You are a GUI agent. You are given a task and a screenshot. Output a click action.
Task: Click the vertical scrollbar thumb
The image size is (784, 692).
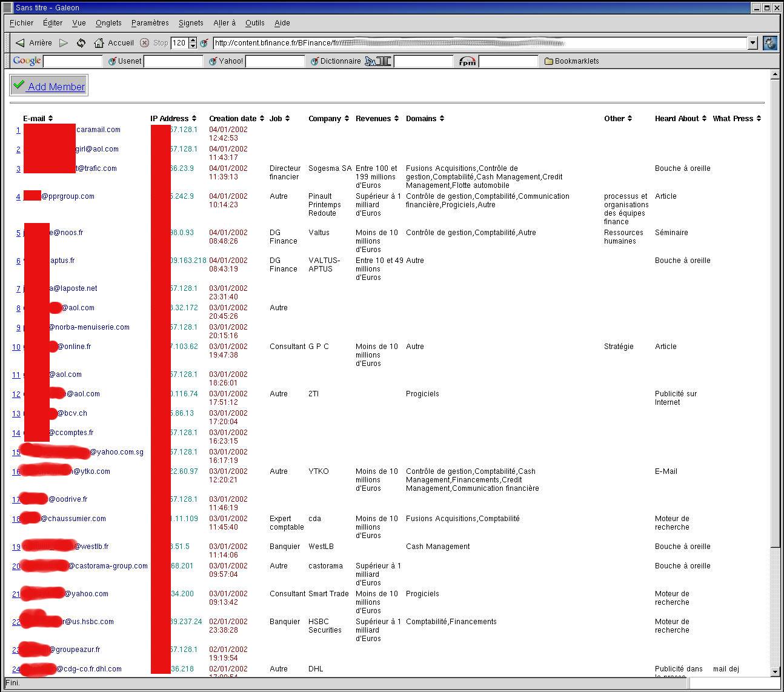point(774,312)
